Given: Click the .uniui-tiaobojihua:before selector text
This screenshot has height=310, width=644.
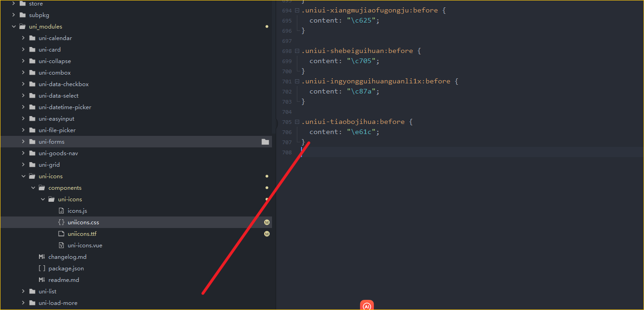Looking at the screenshot, I should (353, 122).
